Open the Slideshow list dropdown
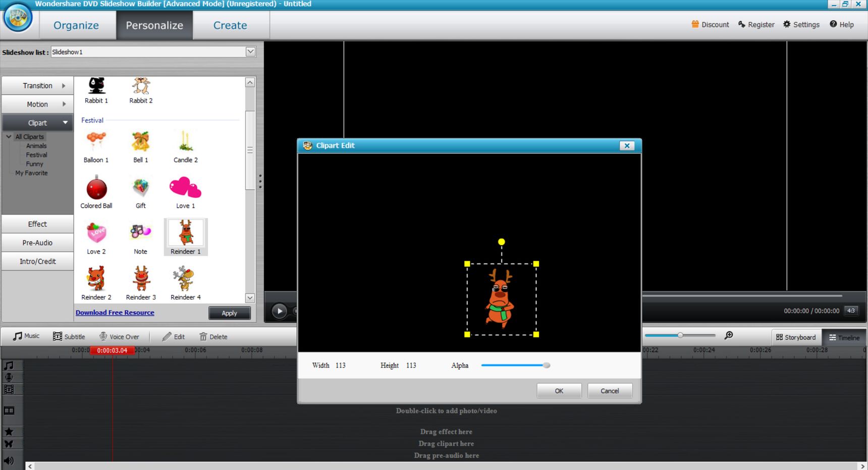The image size is (868, 470). click(x=250, y=51)
